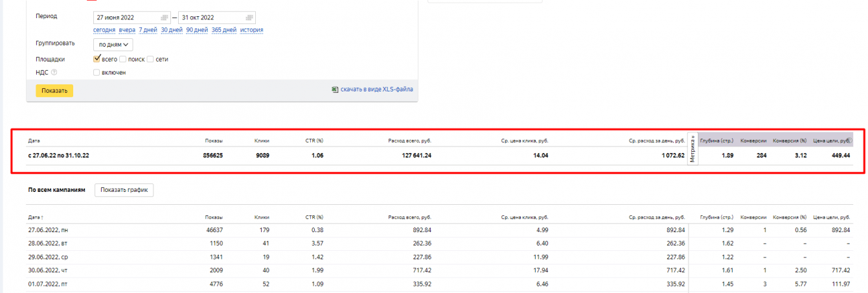Image resolution: width=868 pixels, height=293 pixels.
Task: Click the Показать график button
Action: coord(124,190)
